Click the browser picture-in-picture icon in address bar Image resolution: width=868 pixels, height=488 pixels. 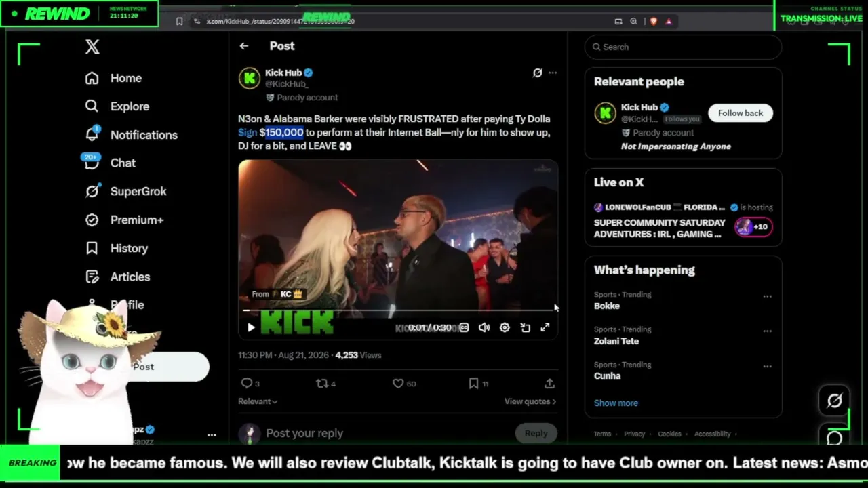618,21
